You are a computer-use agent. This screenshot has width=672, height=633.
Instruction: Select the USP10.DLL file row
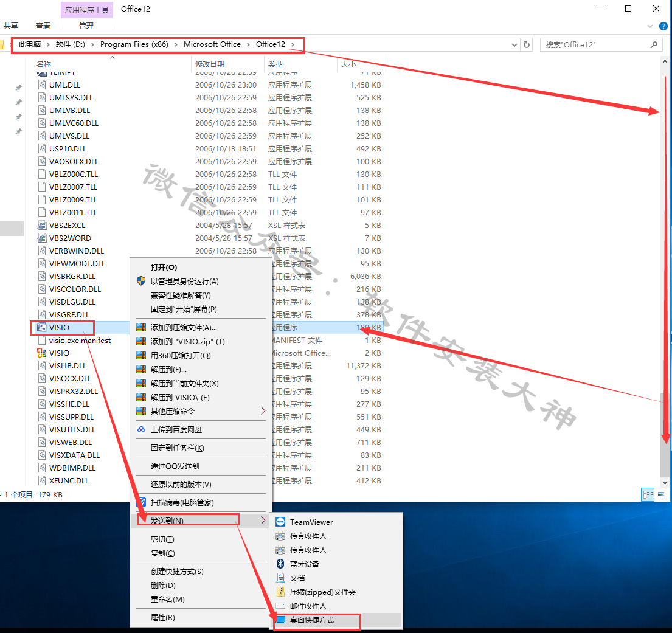pos(209,149)
